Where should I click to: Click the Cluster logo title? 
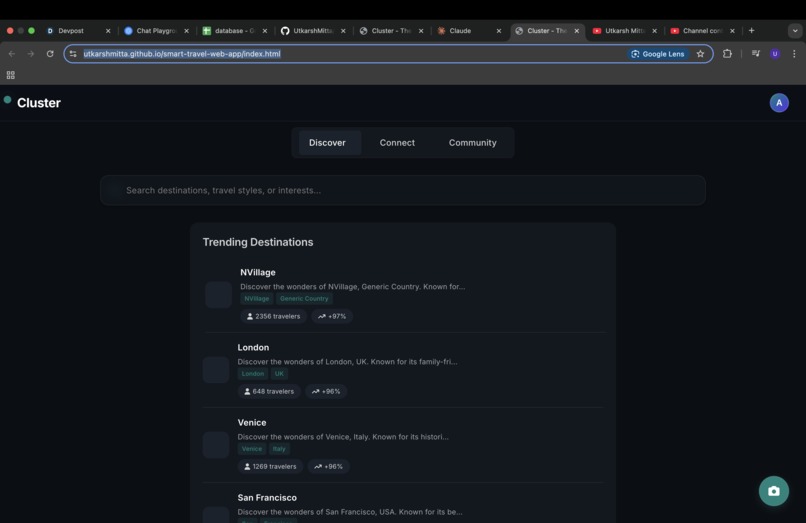tap(39, 103)
